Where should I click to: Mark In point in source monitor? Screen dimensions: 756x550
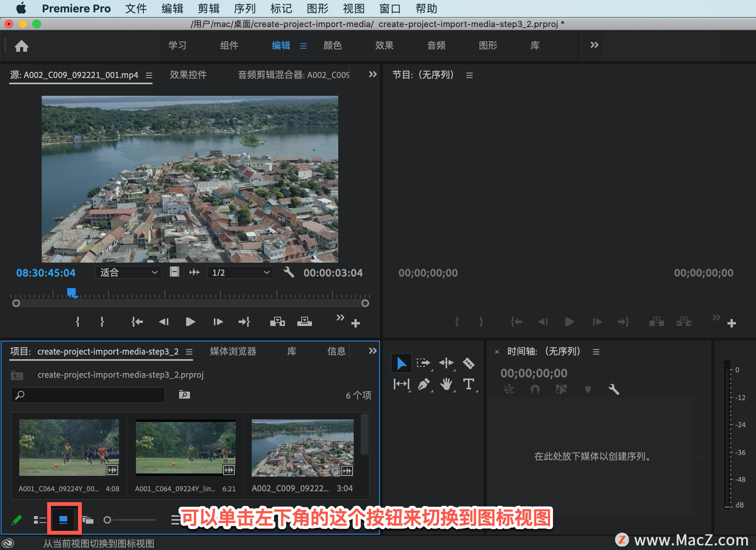click(x=78, y=322)
